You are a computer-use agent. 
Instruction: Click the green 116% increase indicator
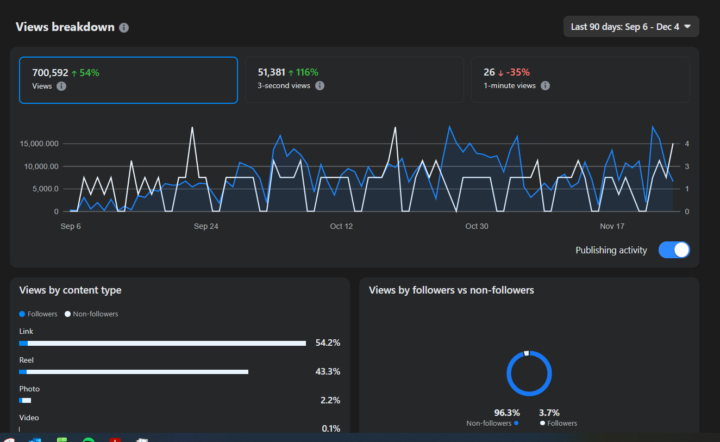click(x=303, y=72)
